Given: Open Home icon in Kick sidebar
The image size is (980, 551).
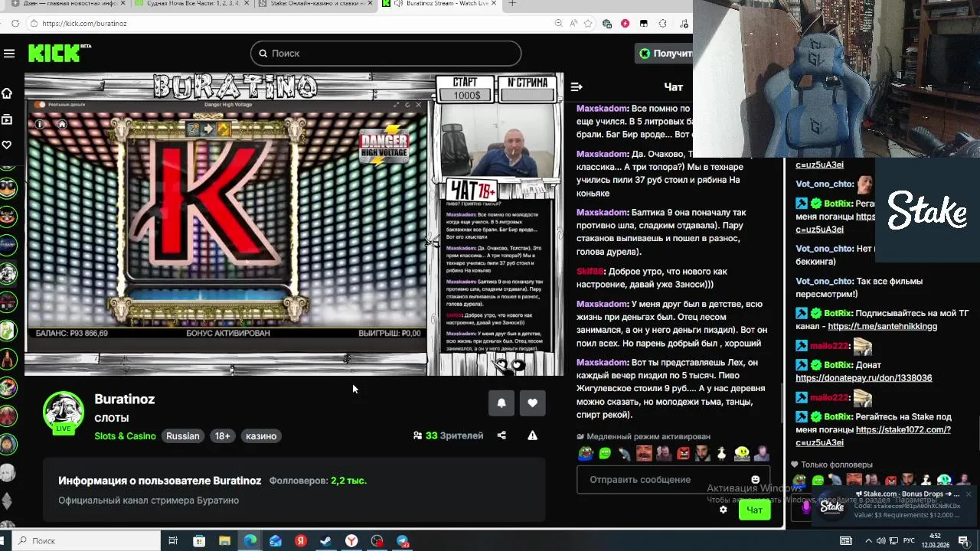Looking at the screenshot, I should (7, 93).
